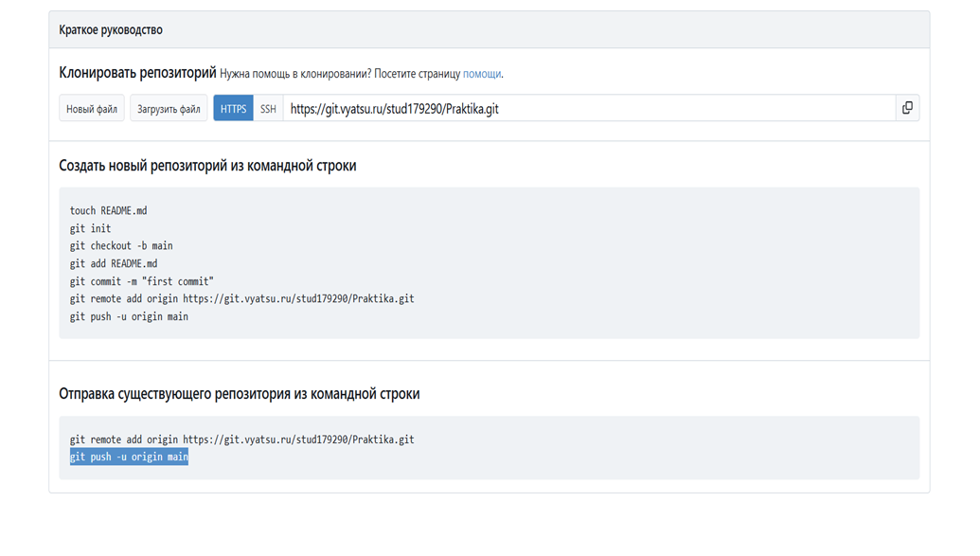Click the highlighted "git push -u origin main"
This screenshot has height=556, width=980.
click(129, 457)
